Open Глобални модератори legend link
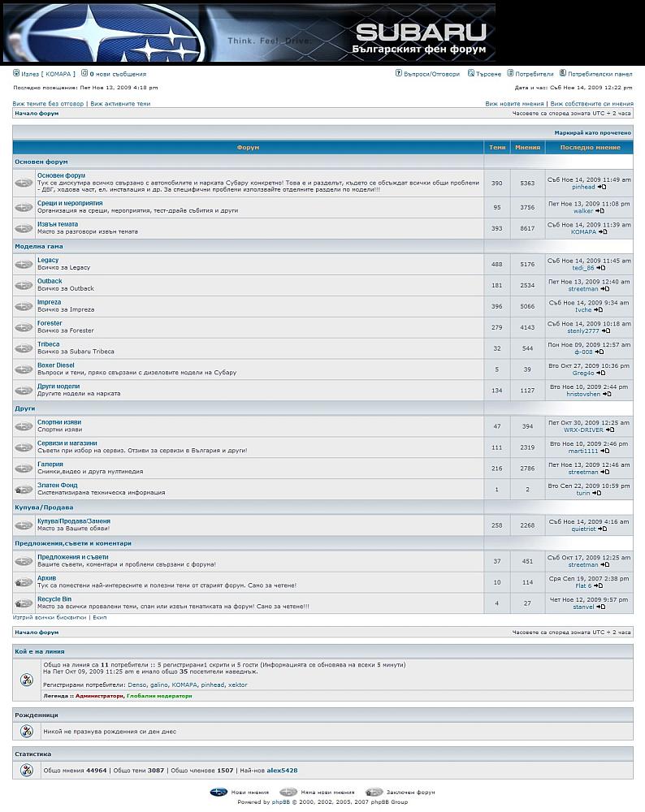Image resolution: width=645 pixels, height=812 pixels. pyautogui.click(x=159, y=696)
